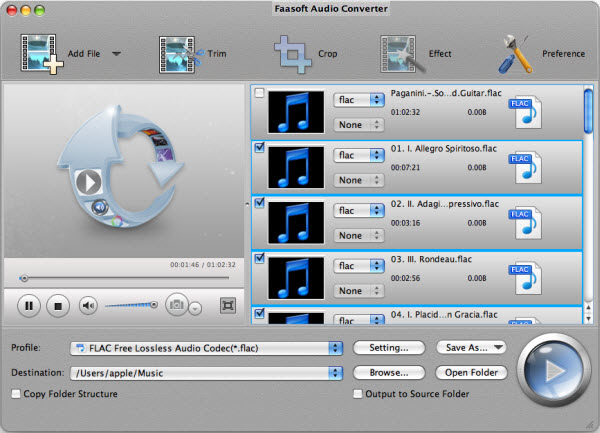This screenshot has height=433, width=600.
Task: Click the duration 00:07:21 text
Action: coord(405,168)
